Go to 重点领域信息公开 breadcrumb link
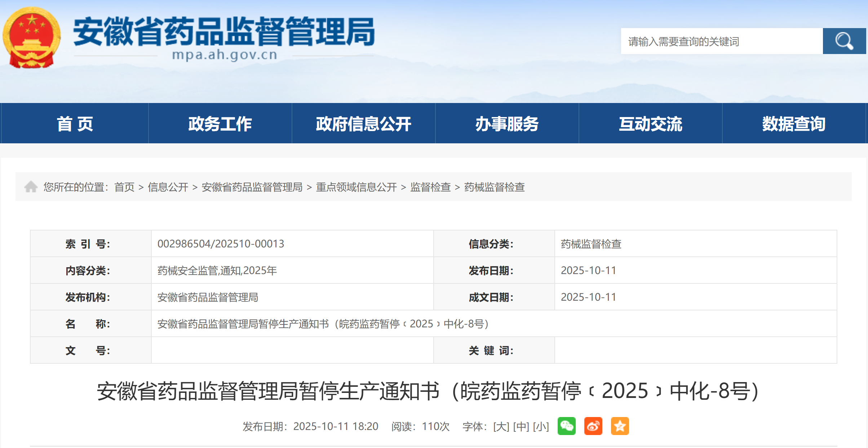The image size is (868, 448). coord(356,187)
